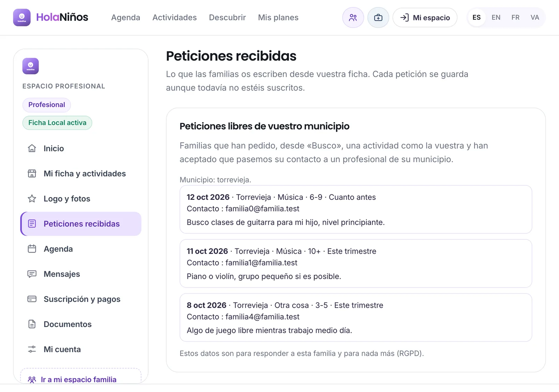Click contact email familia1@familia.test
559x392 pixels.
261,263
